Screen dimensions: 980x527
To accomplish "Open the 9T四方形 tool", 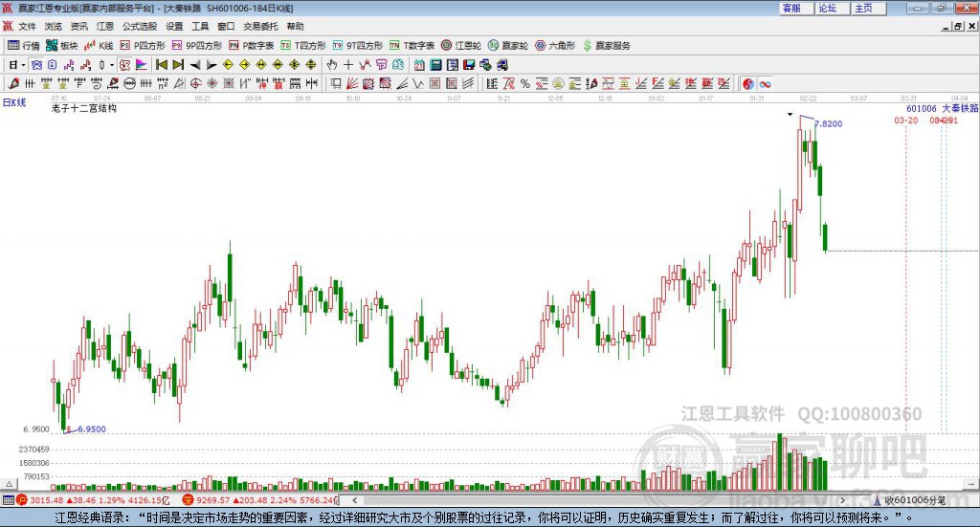I will [358, 46].
